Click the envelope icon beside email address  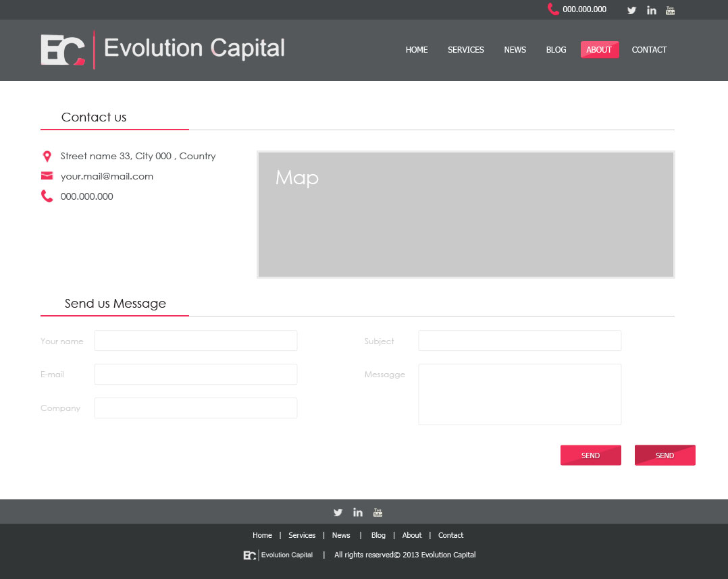[47, 176]
